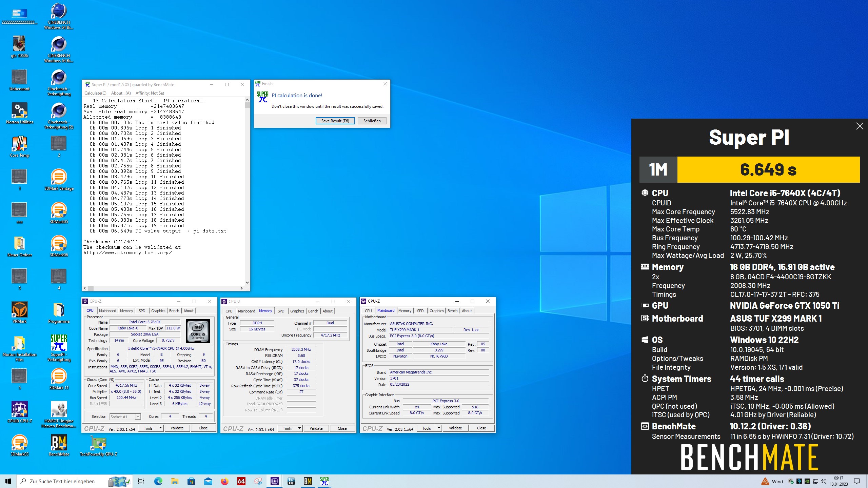Viewport: 868px width, 488px height.
Task: Open the Unbenannt desktop file
Action: [19, 80]
